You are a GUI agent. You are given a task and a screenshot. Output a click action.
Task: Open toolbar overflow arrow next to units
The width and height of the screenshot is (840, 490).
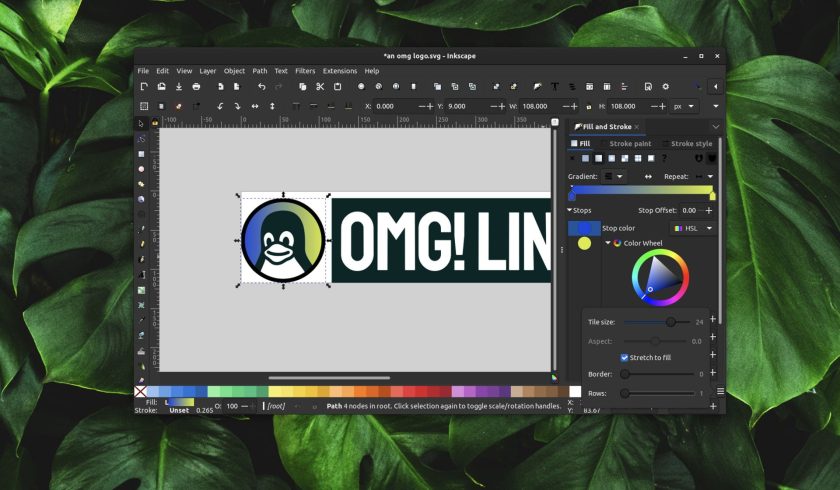pyautogui.click(x=716, y=106)
